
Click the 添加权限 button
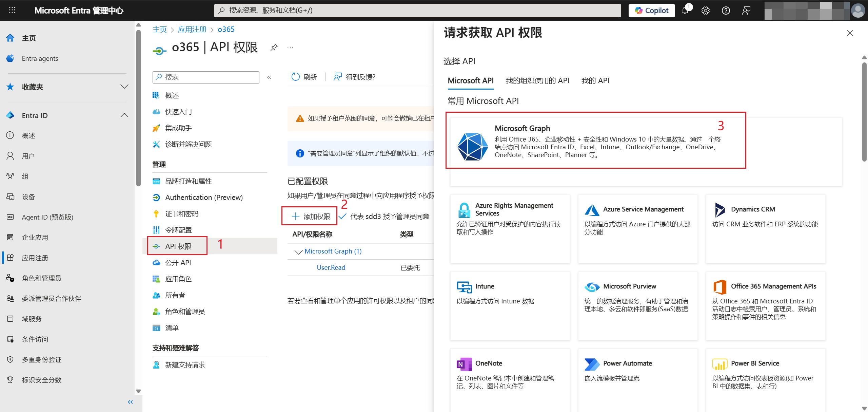click(311, 217)
